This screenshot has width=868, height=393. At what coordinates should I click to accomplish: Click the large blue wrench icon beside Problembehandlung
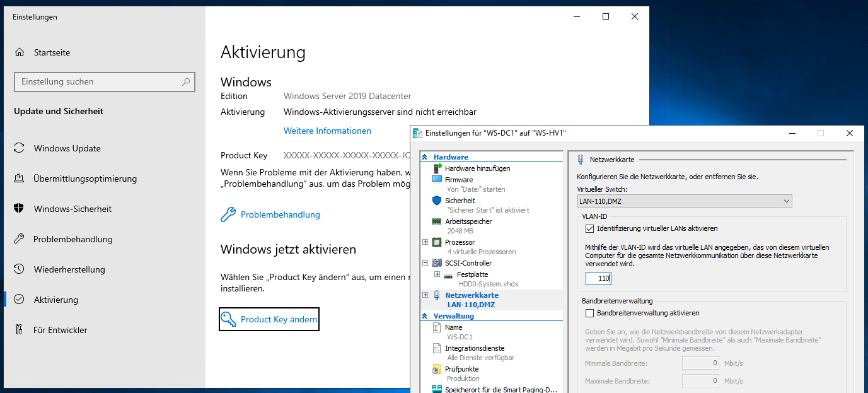point(228,214)
